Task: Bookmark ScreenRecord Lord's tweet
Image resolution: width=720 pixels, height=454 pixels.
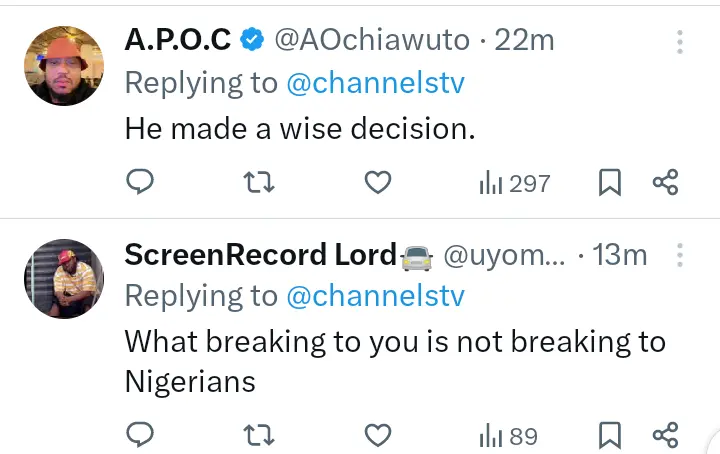Action: coord(609,435)
